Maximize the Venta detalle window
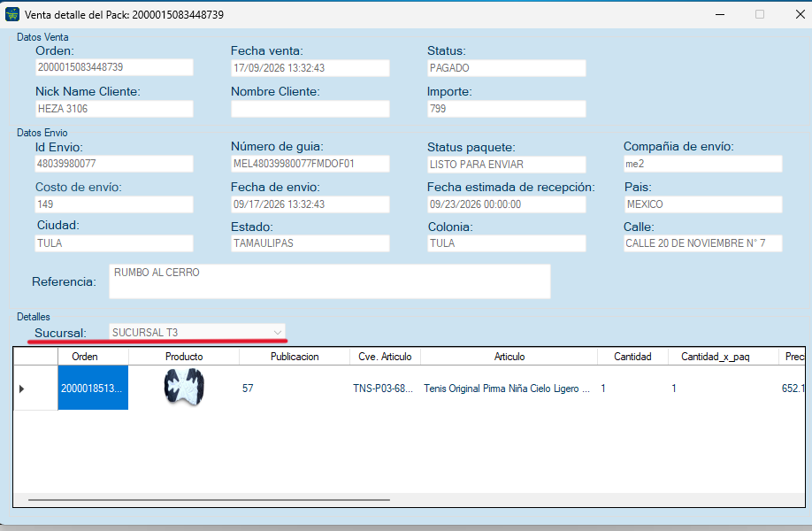 pos(760,14)
